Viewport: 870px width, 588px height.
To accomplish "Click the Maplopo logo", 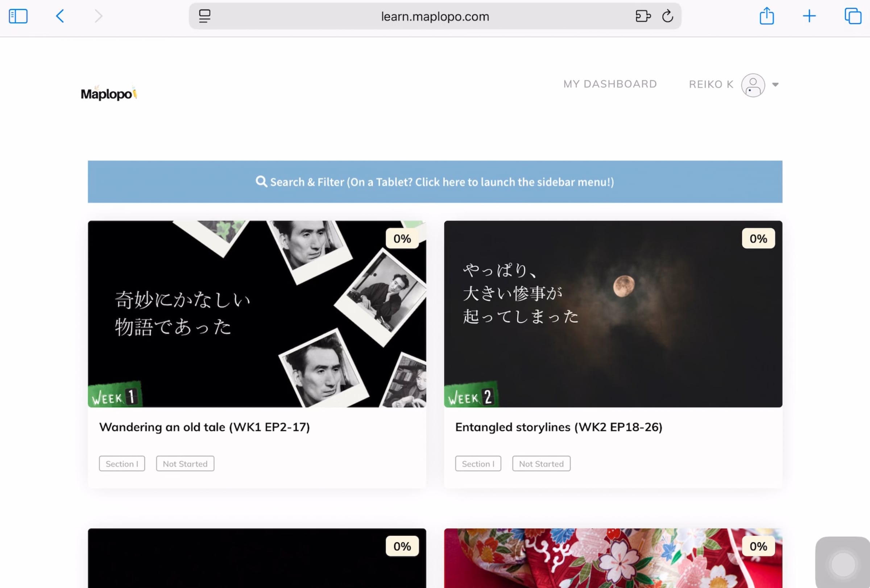I will (x=109, y=93).
